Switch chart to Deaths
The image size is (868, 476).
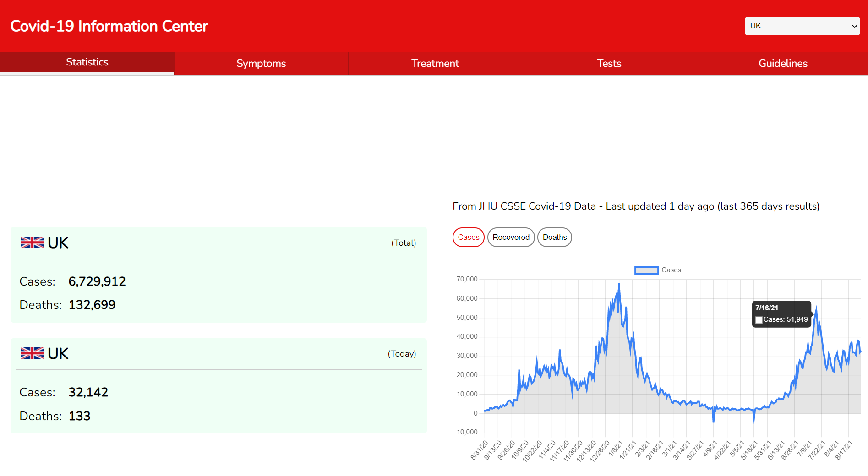coord(555,237)
